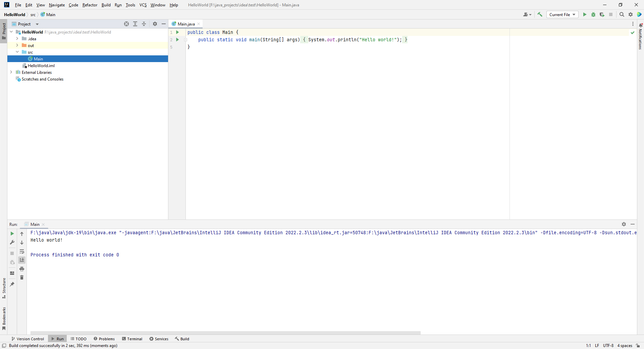The height and width of the screenshot is (349, 644).
Task: Open the TODO tool window
Action: click(x=78, y=339)
